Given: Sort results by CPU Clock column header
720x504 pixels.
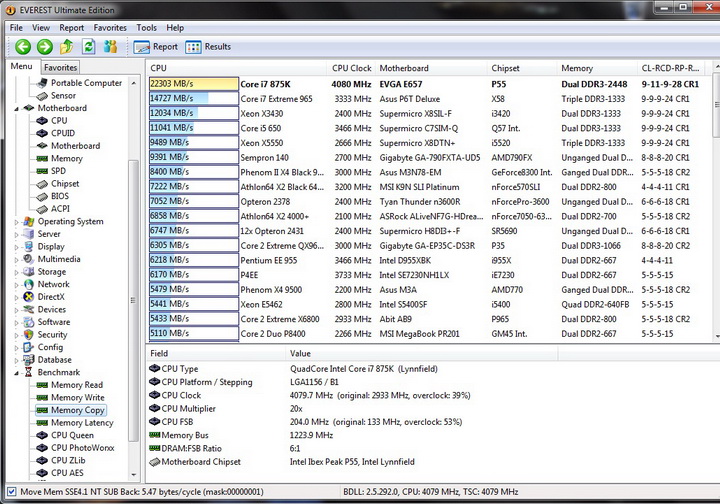Looking at the screenshot, I should (x=351, y=68).
